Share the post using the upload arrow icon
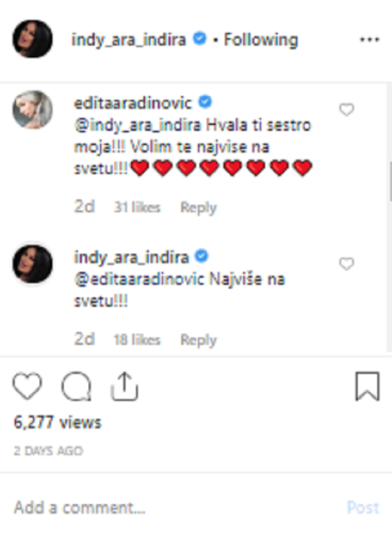This screenshot has height=537, width=392. 125,386
